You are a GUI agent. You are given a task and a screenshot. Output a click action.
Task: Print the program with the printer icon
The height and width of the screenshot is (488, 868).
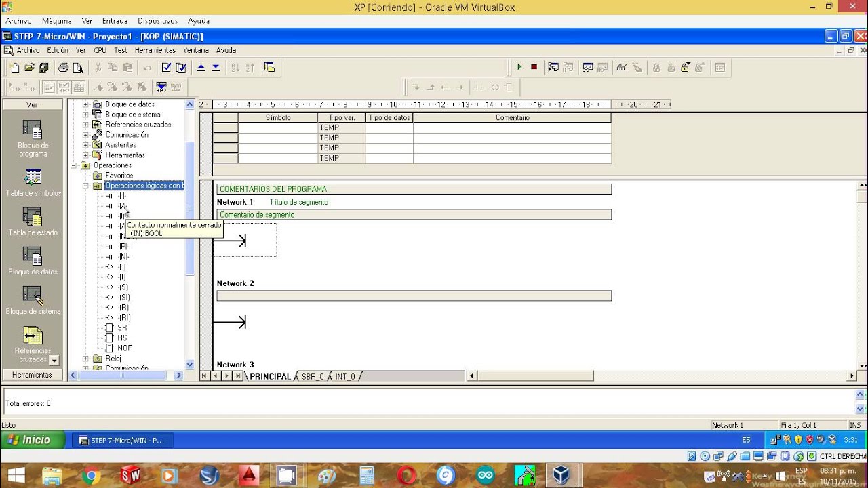click(x=63, y=67)
